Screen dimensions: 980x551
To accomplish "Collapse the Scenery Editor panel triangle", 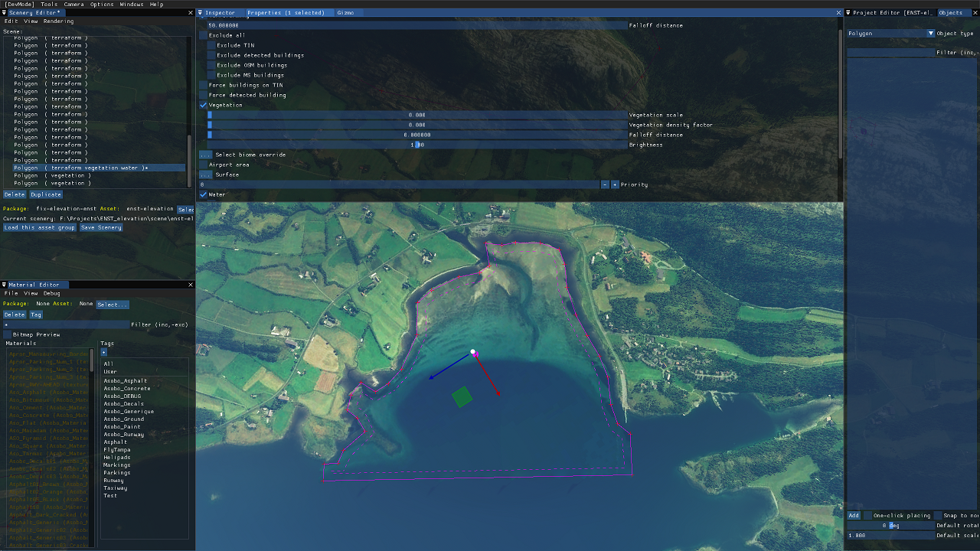I will [5, 13].
